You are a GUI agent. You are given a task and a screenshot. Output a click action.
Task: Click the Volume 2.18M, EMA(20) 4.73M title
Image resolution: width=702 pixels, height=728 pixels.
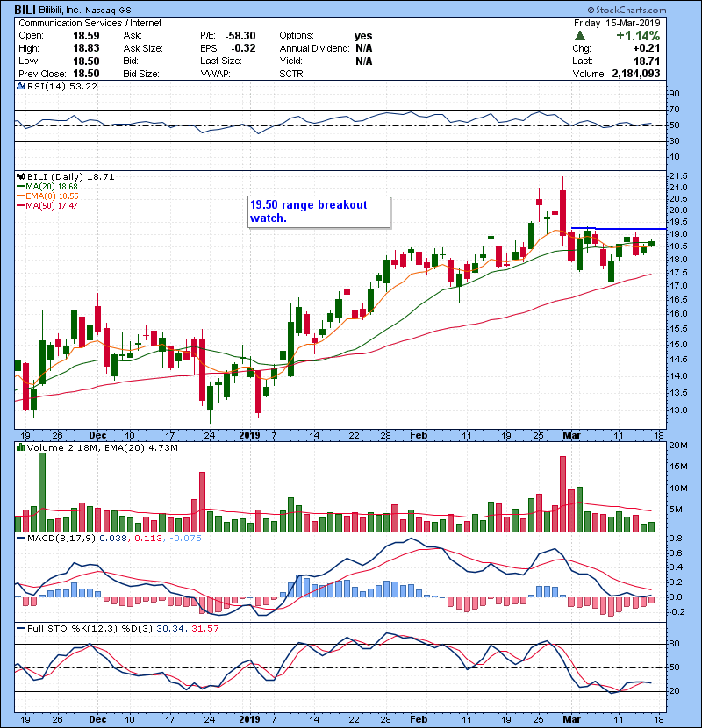click(102, 447)
